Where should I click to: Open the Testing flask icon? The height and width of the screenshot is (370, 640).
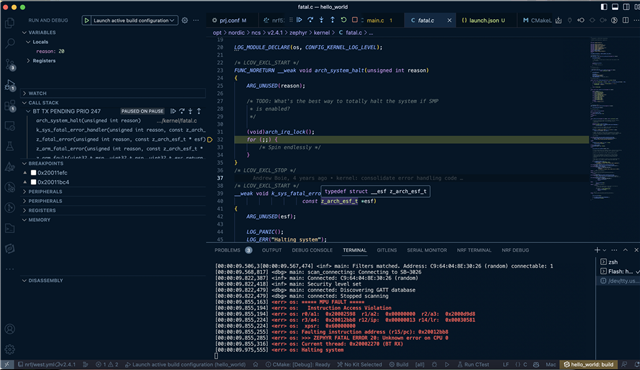(x=10, y=146)
